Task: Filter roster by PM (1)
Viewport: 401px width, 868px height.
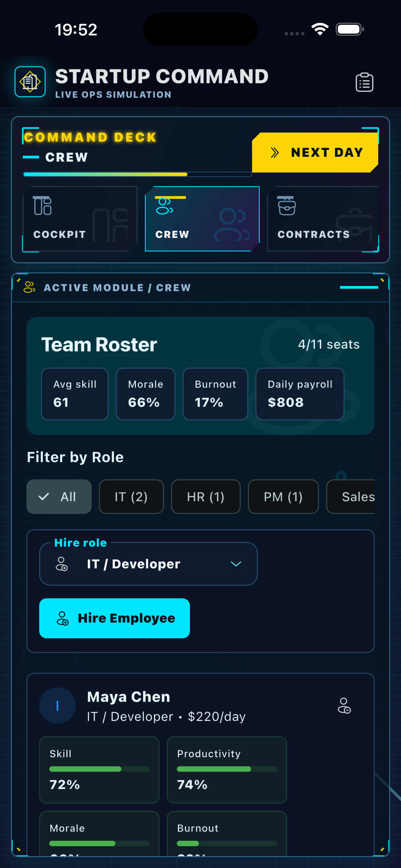Action: tap(283, 497)
